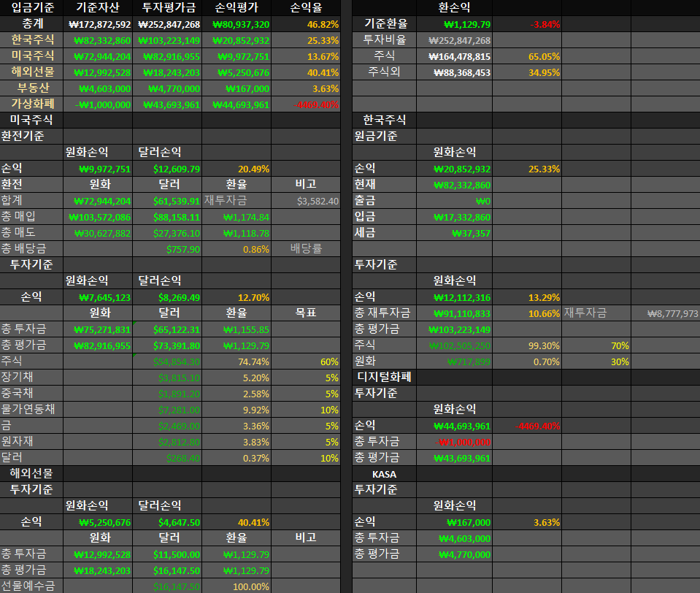Click the futures profit ₩5,250,676 under 해외선물 투자기준
This screenshot has width=700, height=593.
coord(98,522)
